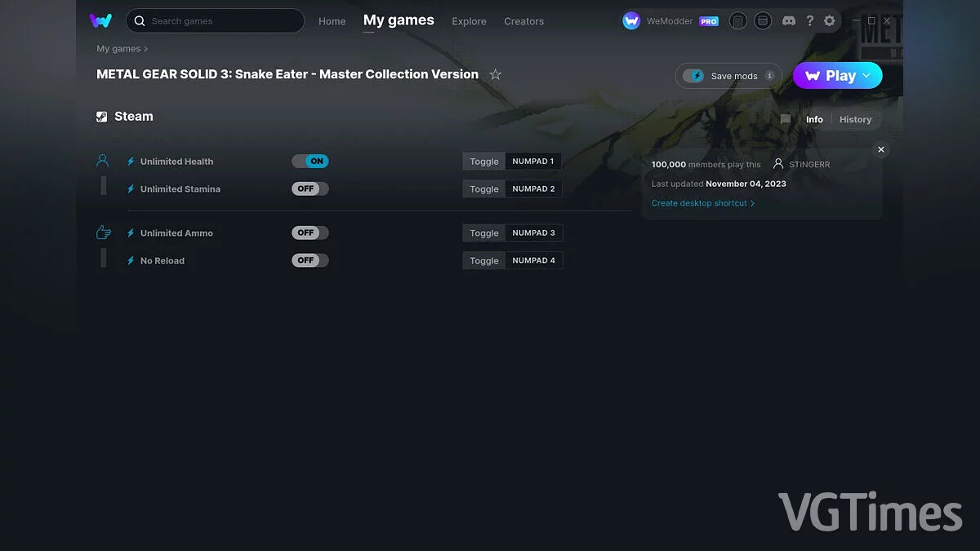Turn off Unlimited Health toggle
Screen dimensions: 980x551
click(x=310, y=162)
